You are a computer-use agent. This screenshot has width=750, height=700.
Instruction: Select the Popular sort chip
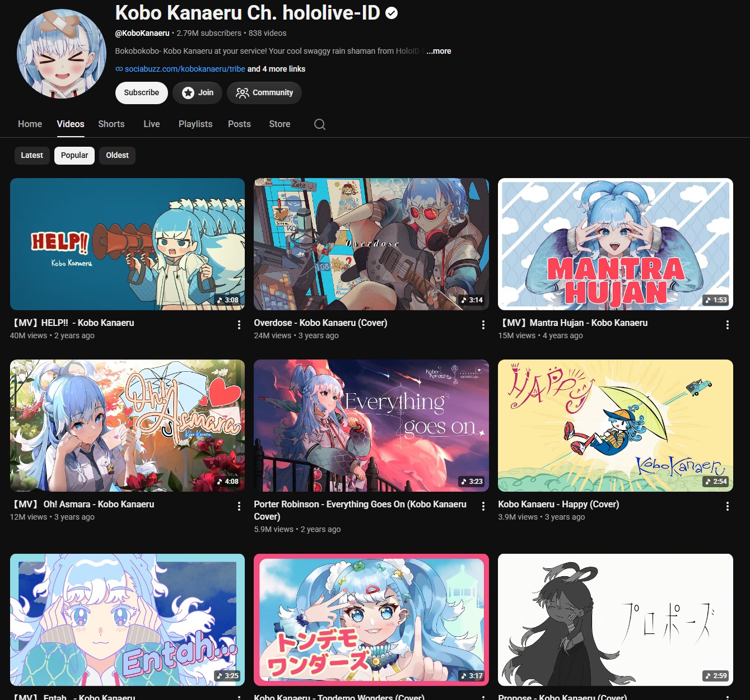point(74,156)
